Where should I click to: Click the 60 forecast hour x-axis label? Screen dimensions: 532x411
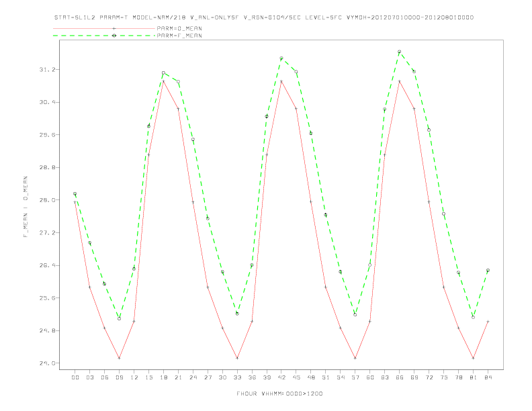point(370,377)
